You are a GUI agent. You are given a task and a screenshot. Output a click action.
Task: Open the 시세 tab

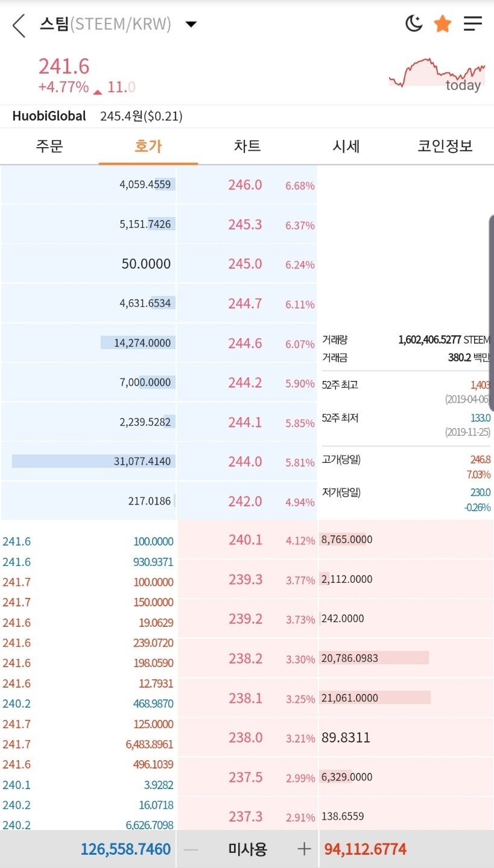tap(346, 146)
